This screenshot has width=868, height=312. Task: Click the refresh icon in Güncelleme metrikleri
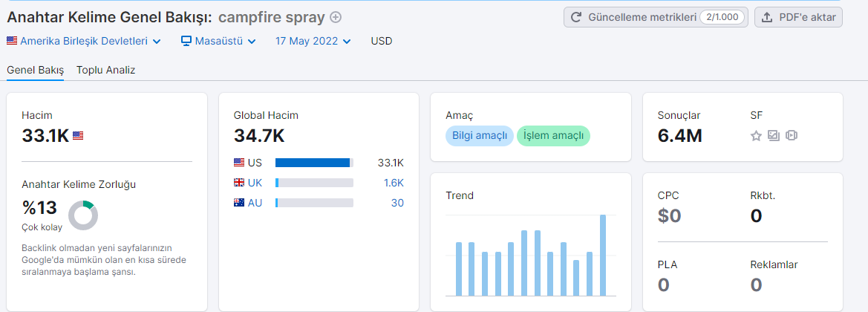point(575,17)
